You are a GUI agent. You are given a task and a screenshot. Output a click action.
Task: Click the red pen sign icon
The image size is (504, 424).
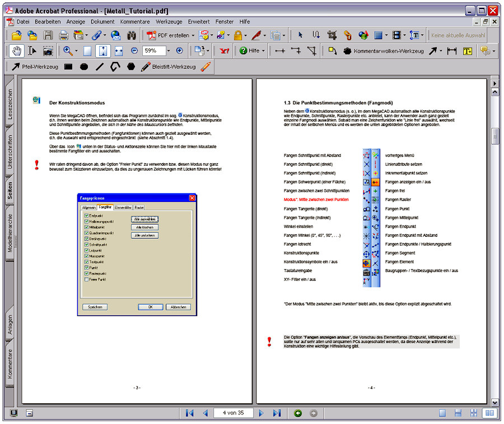tap(256, 35)
